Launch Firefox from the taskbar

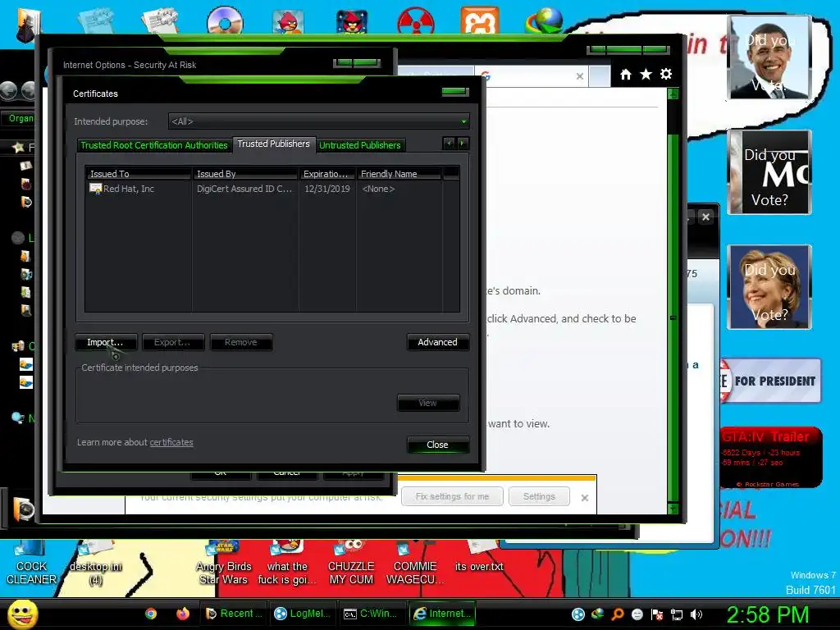tap(183, 614)
